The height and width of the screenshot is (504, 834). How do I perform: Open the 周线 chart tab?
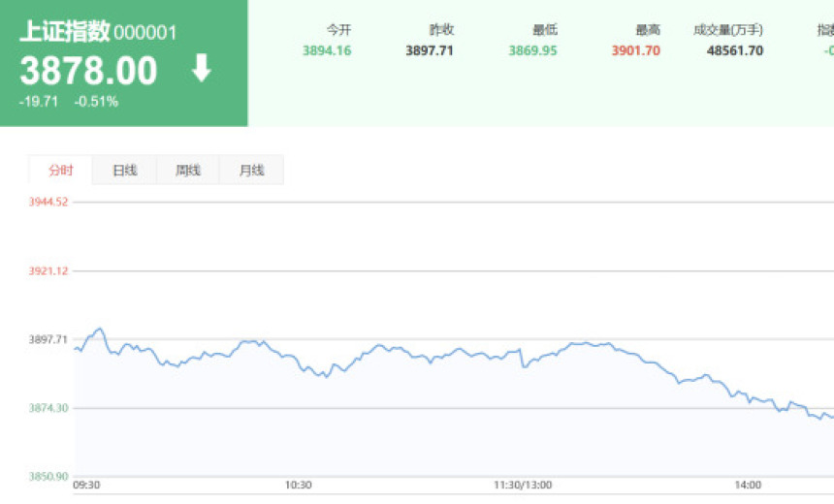(x=188, y=171)
